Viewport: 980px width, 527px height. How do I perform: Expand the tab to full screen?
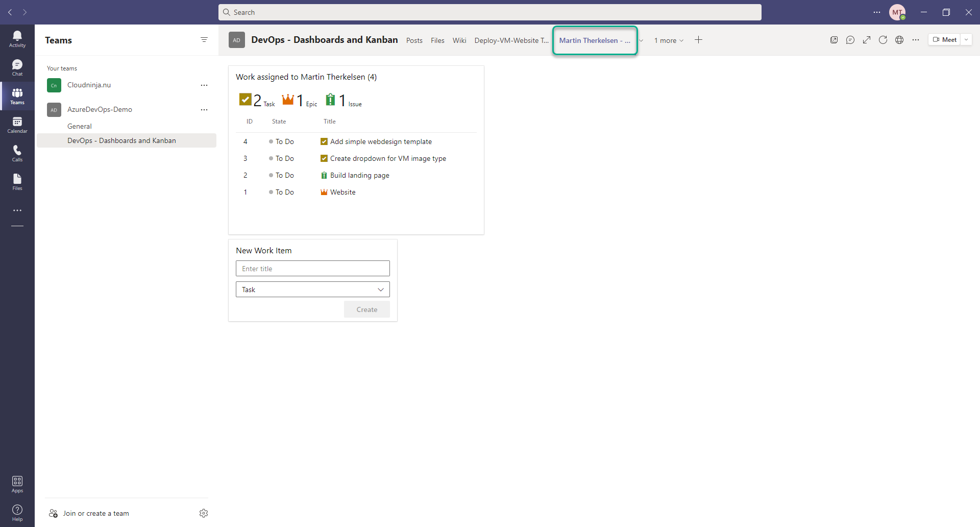[x=867, y=40]
